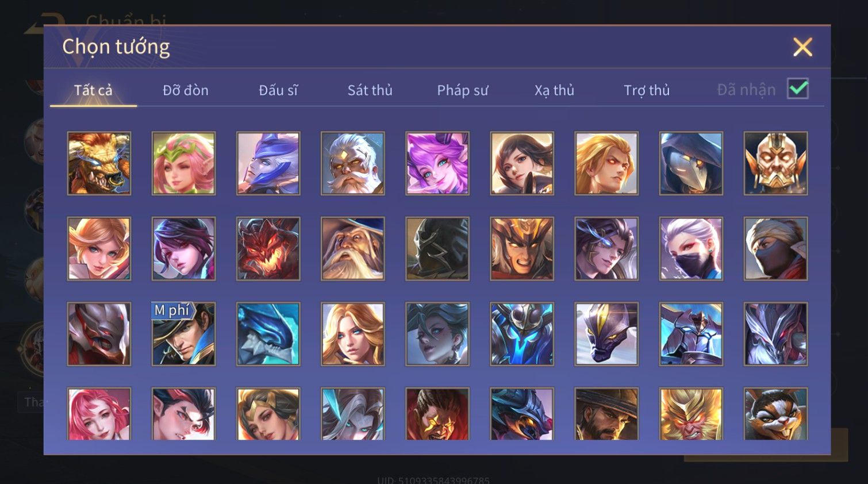
Task: Select the golden monkey king hero
Action: 691,414
